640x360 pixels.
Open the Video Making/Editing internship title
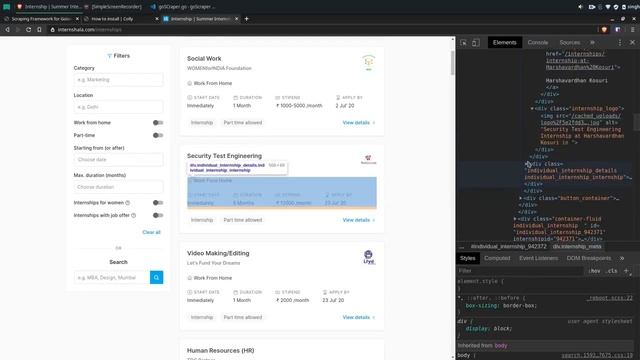[x=218, y=253]
